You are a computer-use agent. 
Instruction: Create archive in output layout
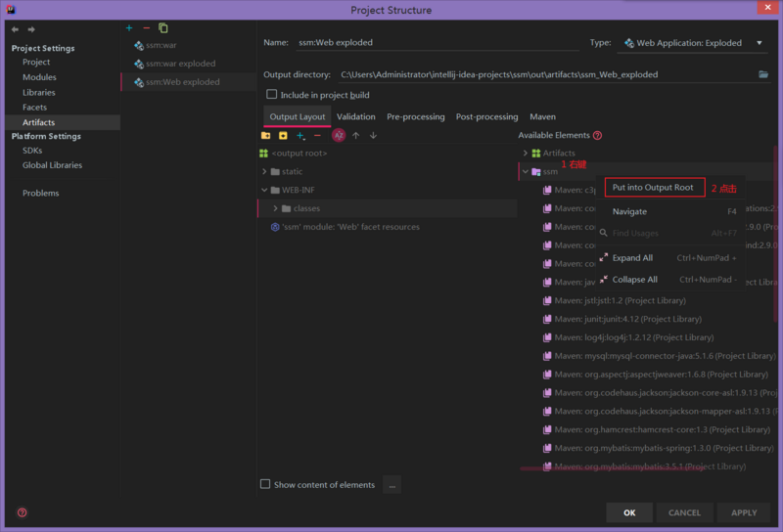[x=283, y=135]
